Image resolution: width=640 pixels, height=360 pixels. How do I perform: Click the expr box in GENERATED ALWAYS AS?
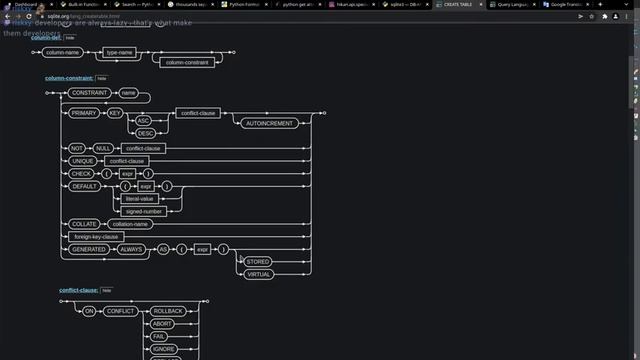pos(202,249)
